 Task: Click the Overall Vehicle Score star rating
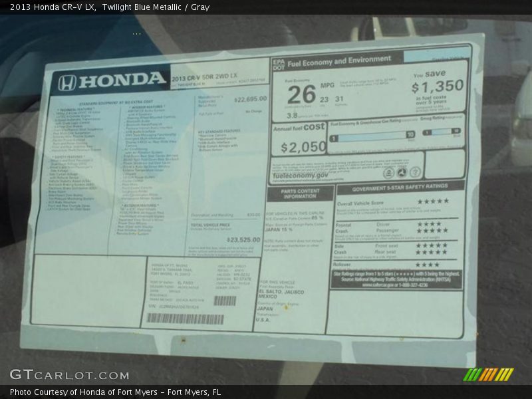click(432, 201)
